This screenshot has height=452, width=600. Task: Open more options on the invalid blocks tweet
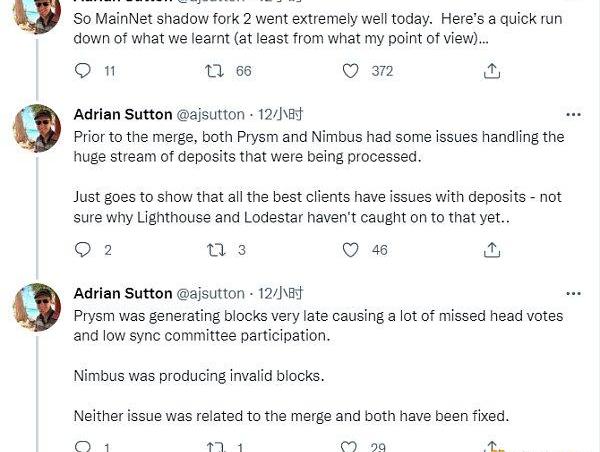573,293
